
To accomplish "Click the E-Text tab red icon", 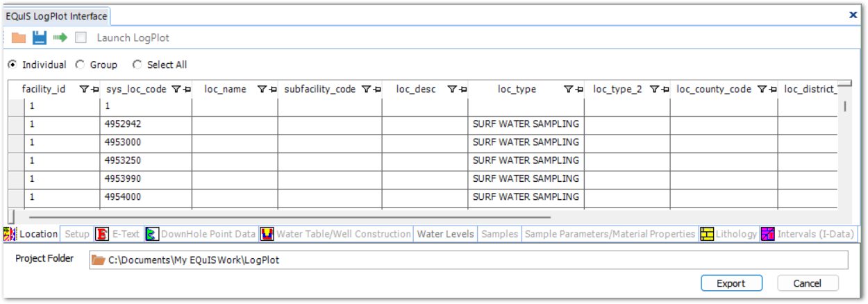I will (x=101, y=235).
